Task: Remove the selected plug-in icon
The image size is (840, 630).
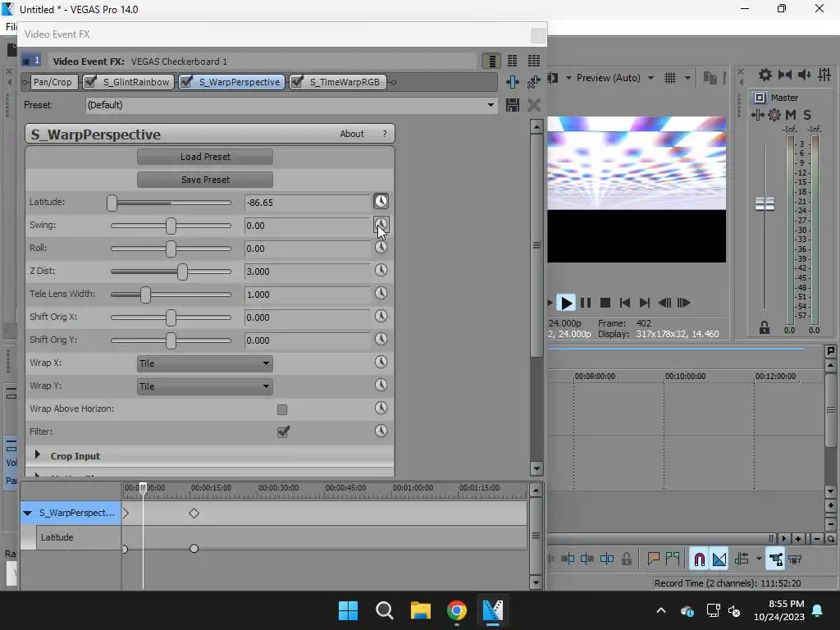Action: click(534, 82)
